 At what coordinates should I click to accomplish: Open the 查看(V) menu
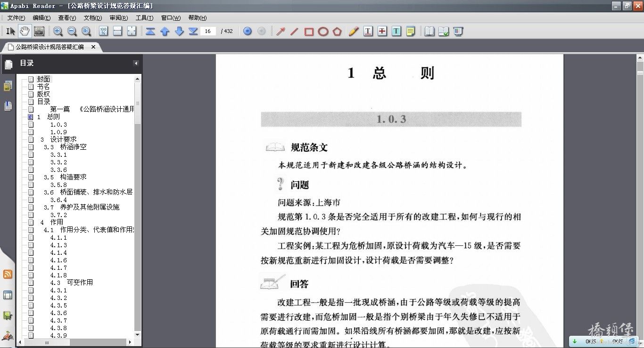pos(67,18)
